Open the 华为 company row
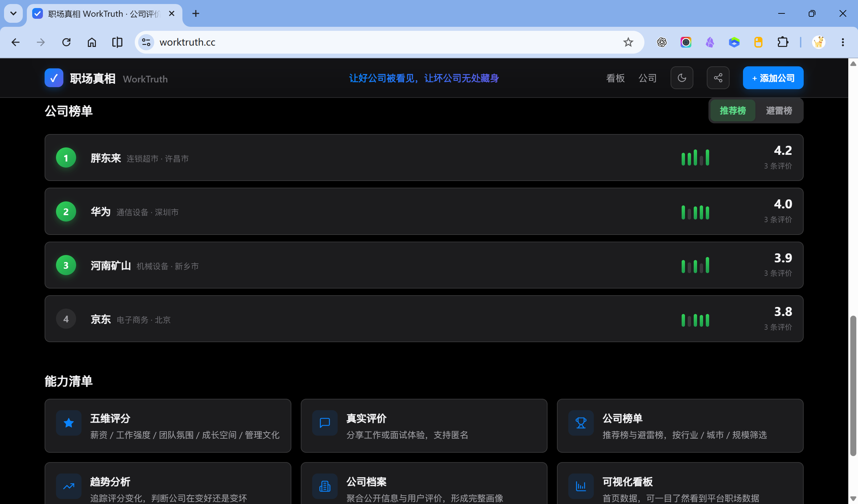Viewport: 858px width, 504px height. pyautogui.click(x=424, y=211)
